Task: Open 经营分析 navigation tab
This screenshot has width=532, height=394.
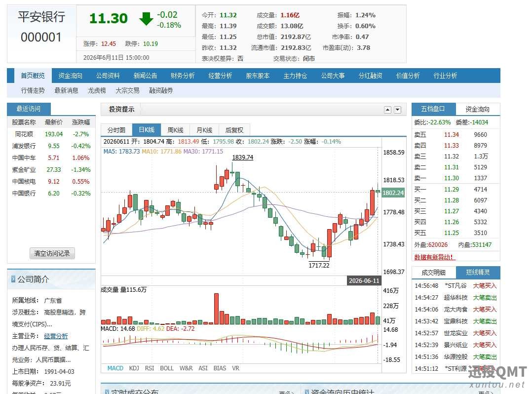Action: (x=220, y=76)
